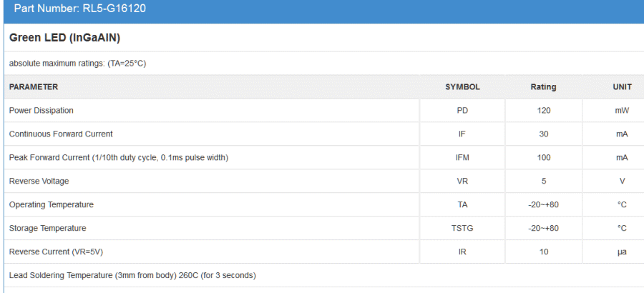Click the Reverse Current (VR=5V) label

[52, 252]
